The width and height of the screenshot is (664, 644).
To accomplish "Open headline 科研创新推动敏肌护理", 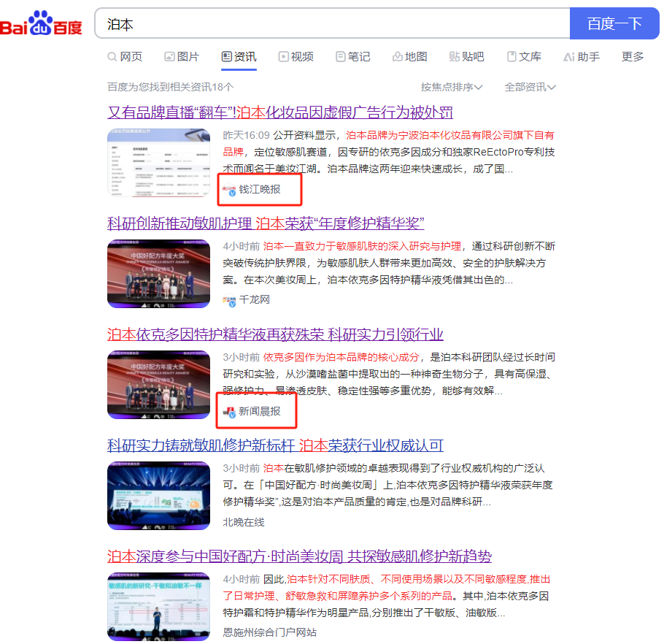I will [x=266, y=223].
